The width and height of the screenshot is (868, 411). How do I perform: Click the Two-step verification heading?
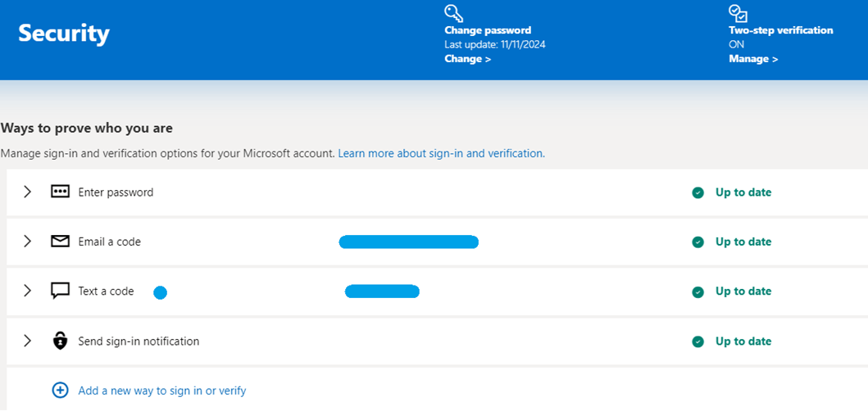click(x=780, y=30)
